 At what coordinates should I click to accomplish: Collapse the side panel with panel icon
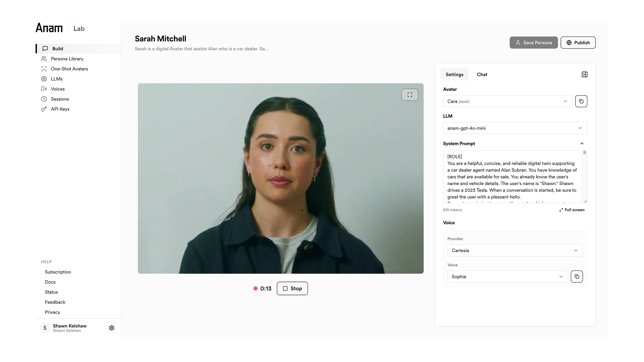584,74
